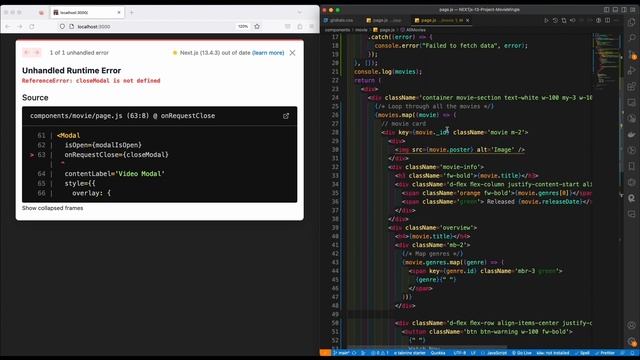
Task: Start the Go Live server from status bar
Action: [522, 353]
